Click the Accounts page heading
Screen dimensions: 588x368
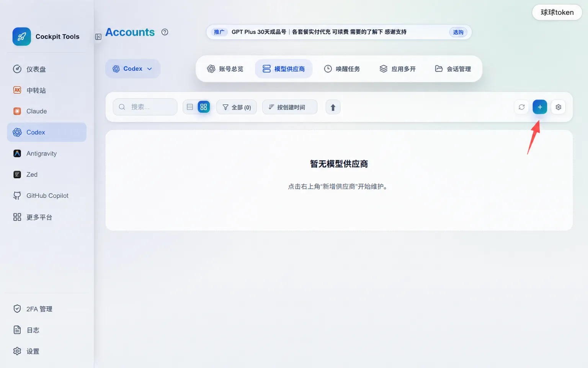(130, 32)
